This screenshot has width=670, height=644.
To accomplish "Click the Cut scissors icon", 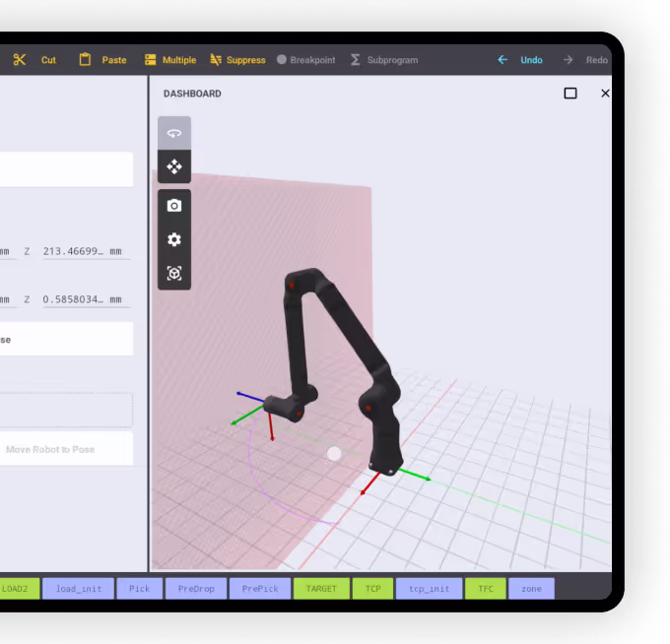I will (x=20, y=60).
